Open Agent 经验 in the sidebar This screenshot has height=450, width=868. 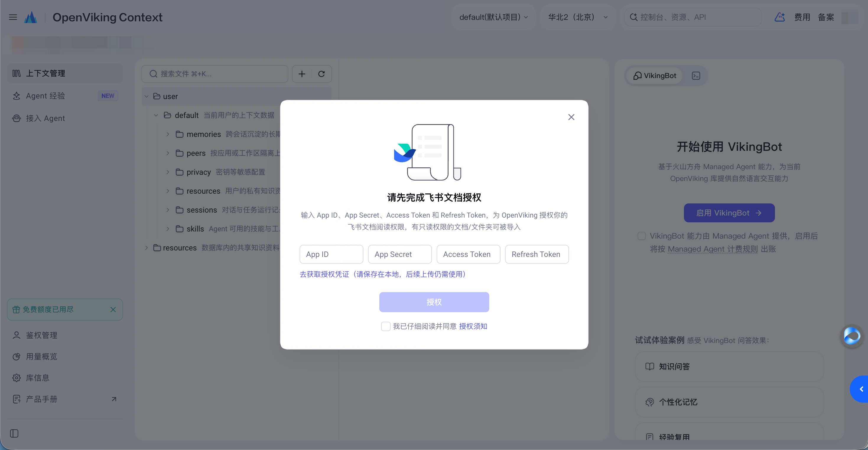pos(65,96)
